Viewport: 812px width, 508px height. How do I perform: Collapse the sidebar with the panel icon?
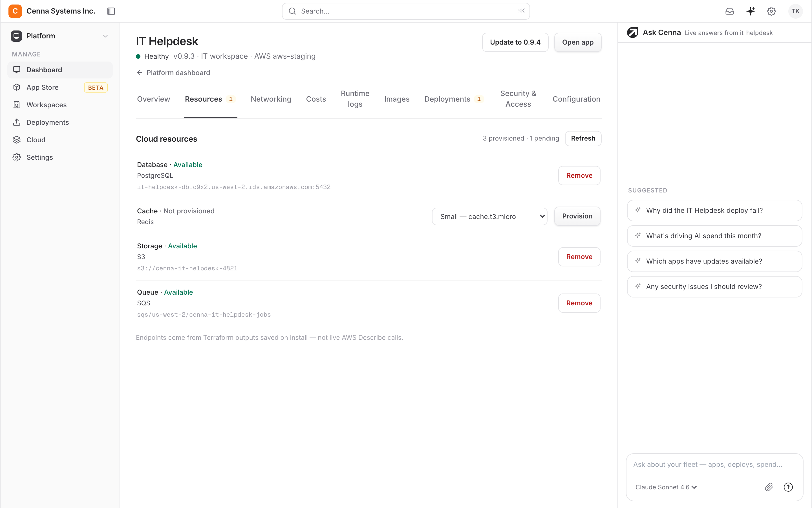coord(111,11)
